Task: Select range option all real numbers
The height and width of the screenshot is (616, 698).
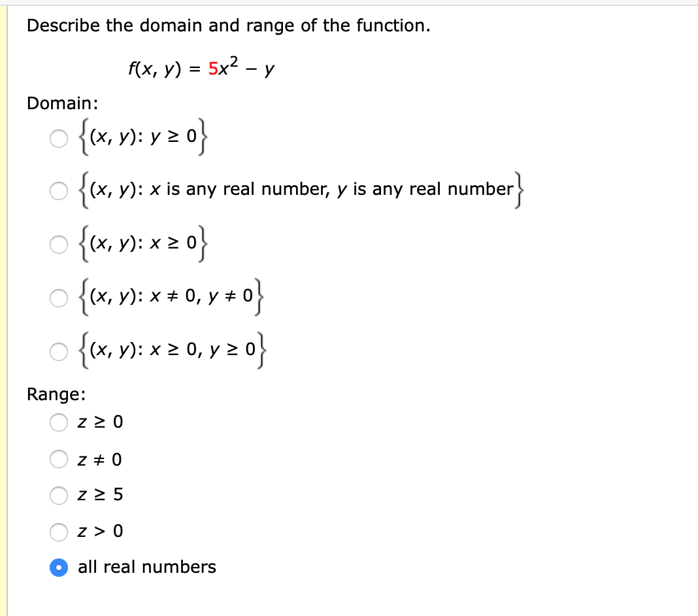Action: point(58,568)
